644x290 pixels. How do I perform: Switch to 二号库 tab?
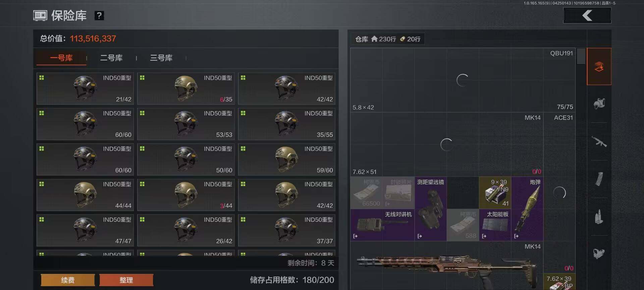(x=111, y=58)
